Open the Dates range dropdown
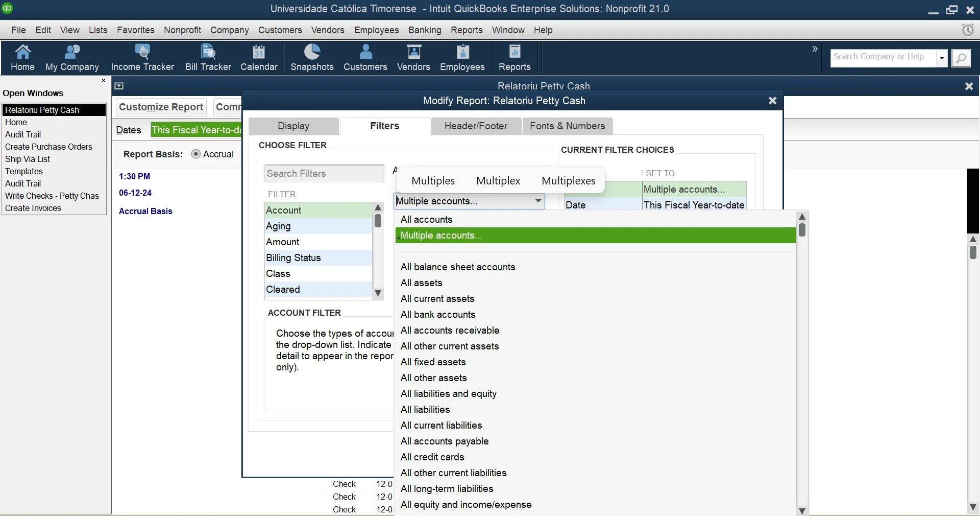Screen dimensions: 980x516 click(x=196, y=130)
